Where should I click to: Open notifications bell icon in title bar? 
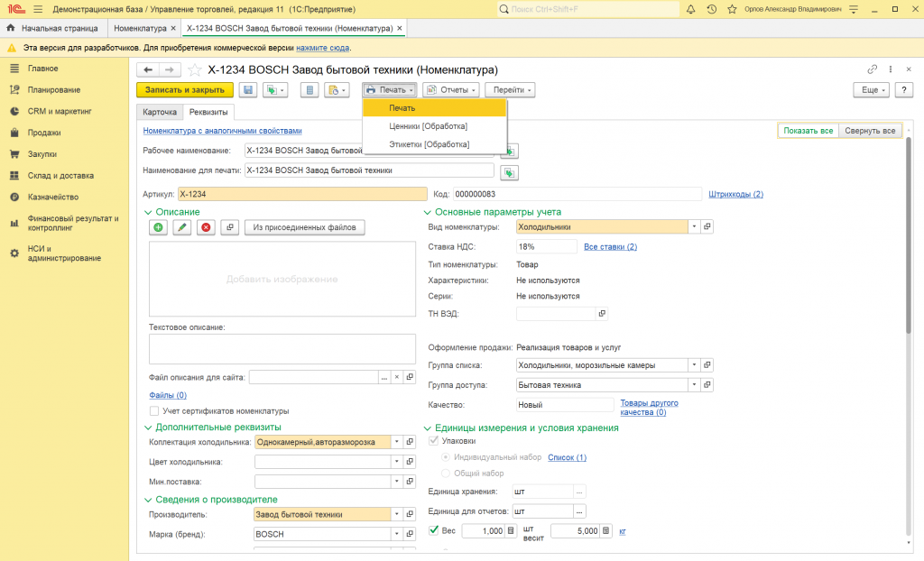690,9
